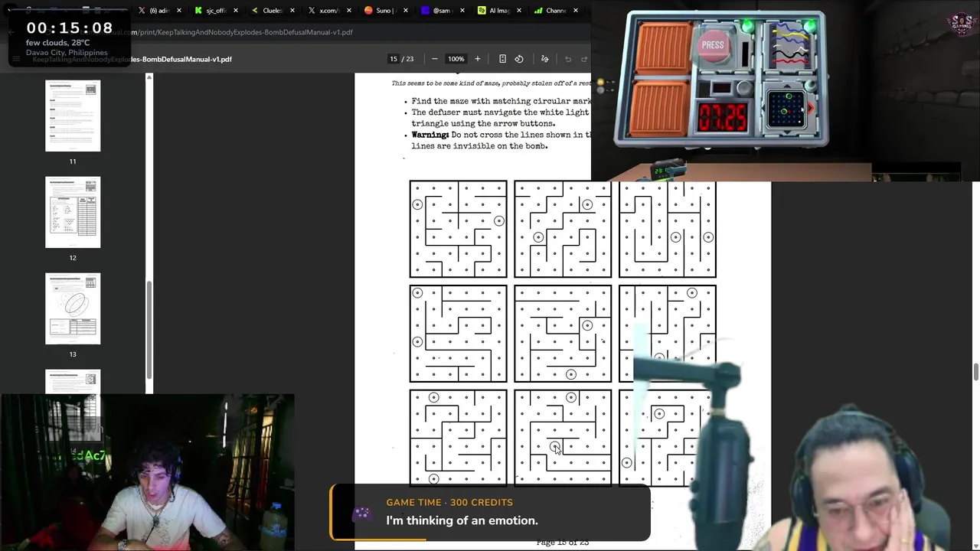This screenshot has height=551, width=980.
Task: Zoom in the PDF with plus button
Action: pos(477,59)
